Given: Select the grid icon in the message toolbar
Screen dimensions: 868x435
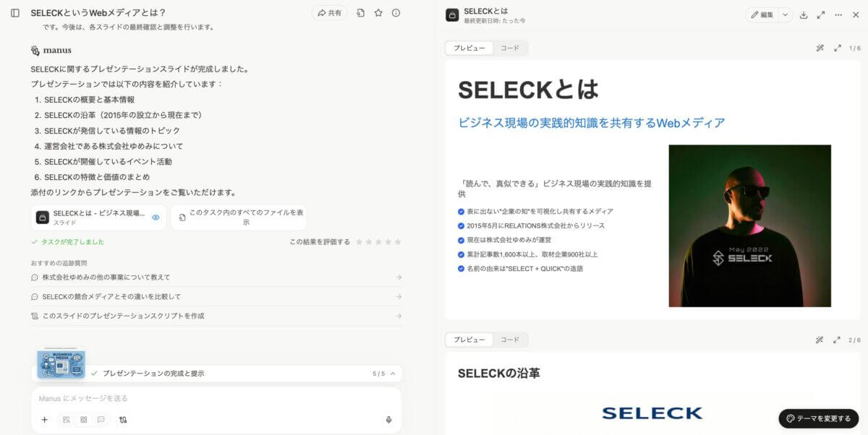Looking at the screenshot, I should (84, 420).
